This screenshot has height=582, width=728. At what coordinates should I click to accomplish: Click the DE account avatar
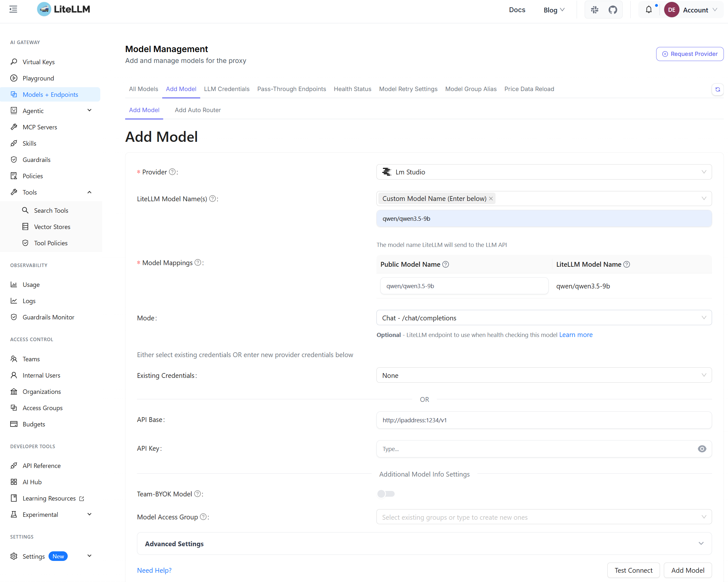click(671, 10)
